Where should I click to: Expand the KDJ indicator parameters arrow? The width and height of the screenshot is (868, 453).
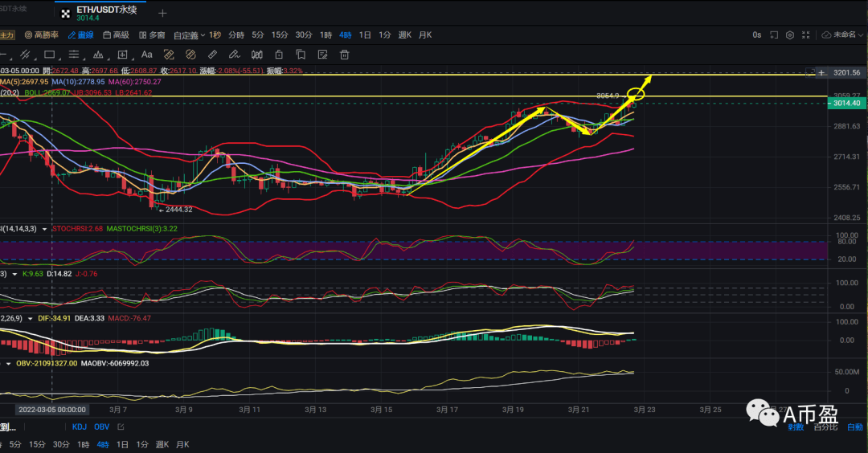14,274
